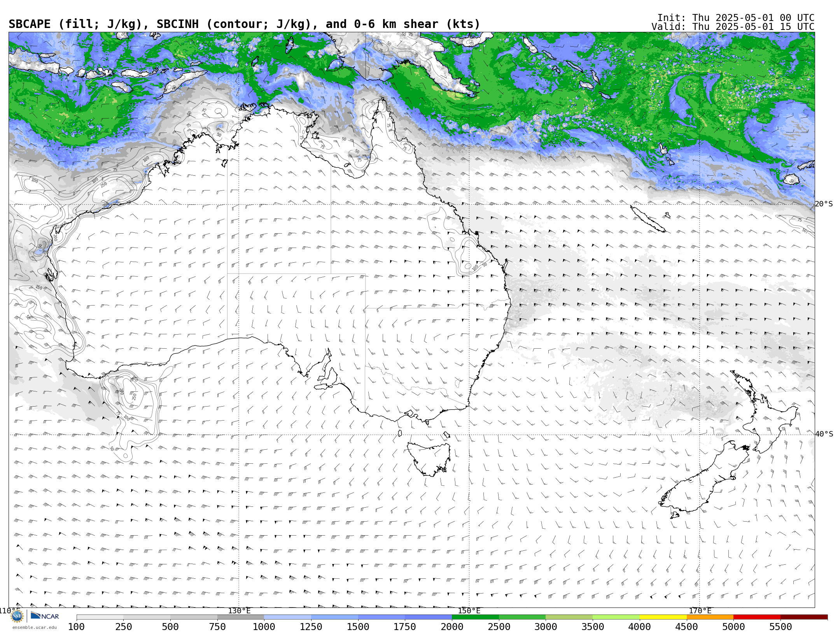The image size is (840, 632).
Task: Click the orange 4500–5000 colorbar segment
Action: point(710,617)
